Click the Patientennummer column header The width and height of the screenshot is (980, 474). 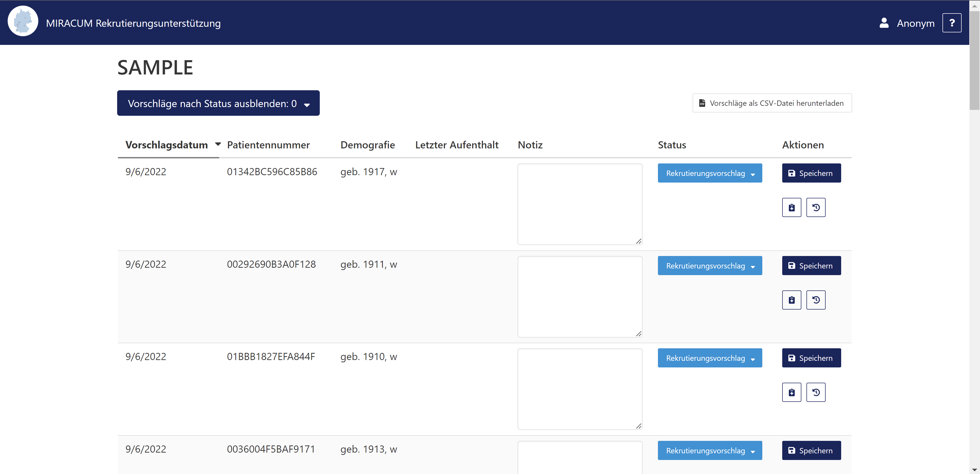[268, 145]
